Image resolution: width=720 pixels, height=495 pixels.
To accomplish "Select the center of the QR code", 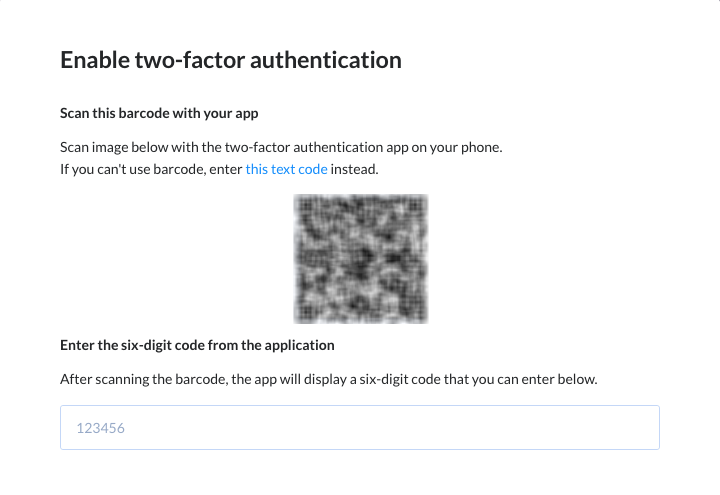I will [x=361, y=259].
